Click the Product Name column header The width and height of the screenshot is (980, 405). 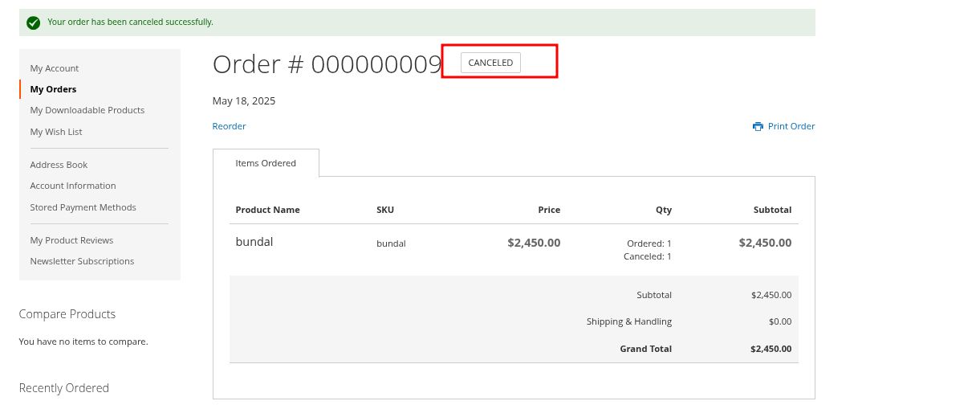pyautogui.click(x=267, y=210)
